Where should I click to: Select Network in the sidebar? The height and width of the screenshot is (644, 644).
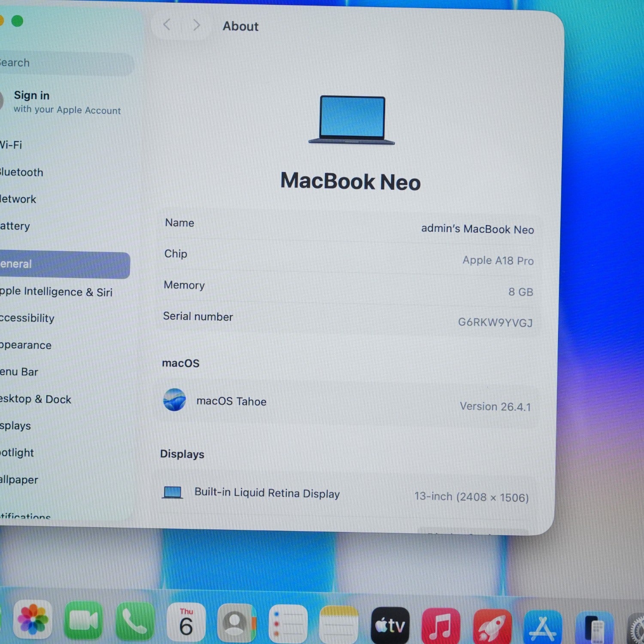pyautogui.click(x=18, y=199)
